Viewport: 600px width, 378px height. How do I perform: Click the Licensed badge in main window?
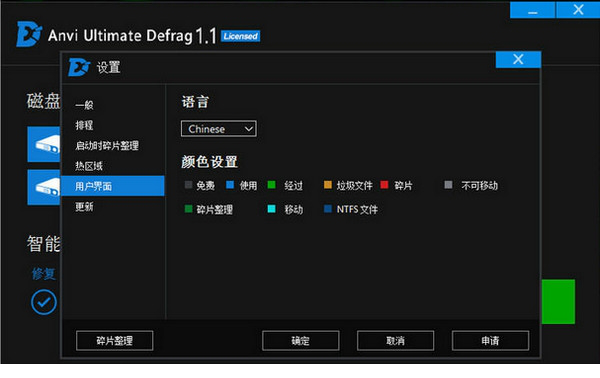(x=240, y=36)
